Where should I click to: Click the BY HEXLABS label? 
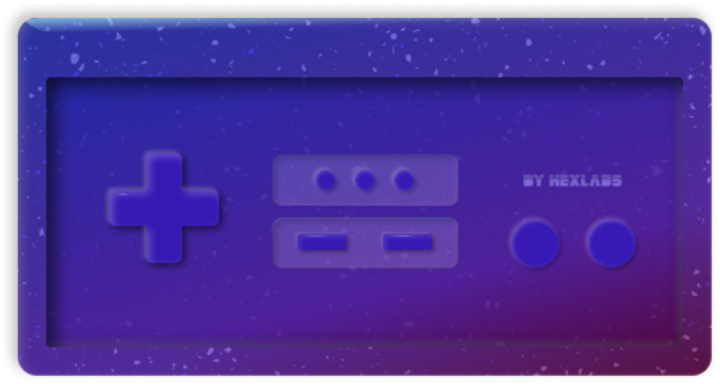click(573, 181)
